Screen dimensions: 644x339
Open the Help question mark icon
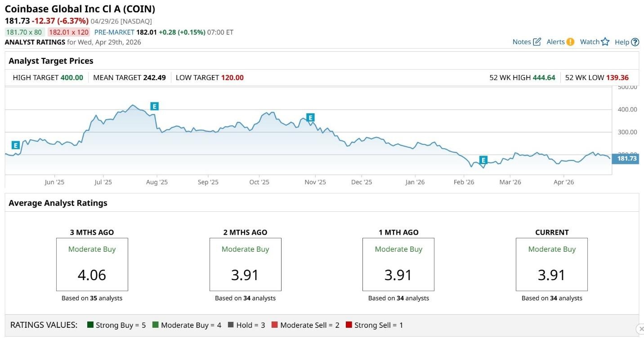[635, 42]
